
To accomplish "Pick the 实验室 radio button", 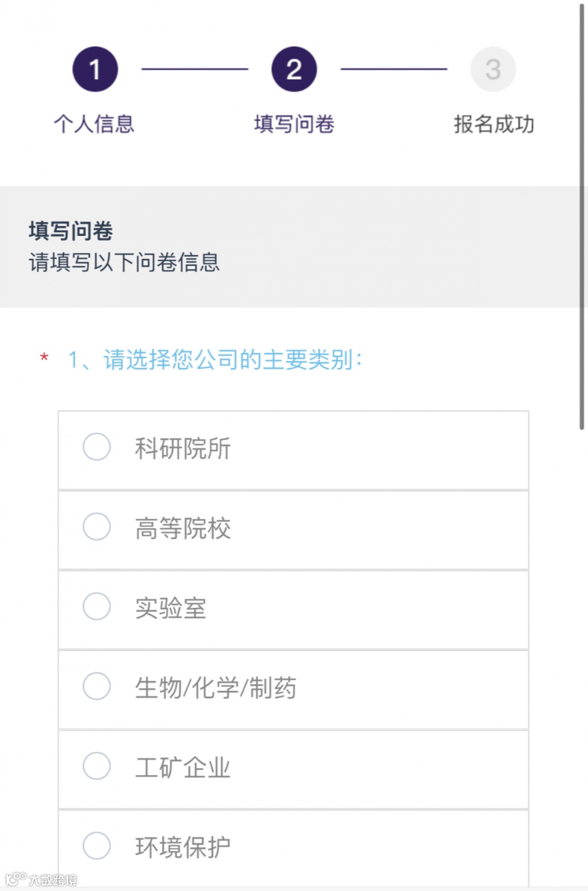I will pos(97,607).
